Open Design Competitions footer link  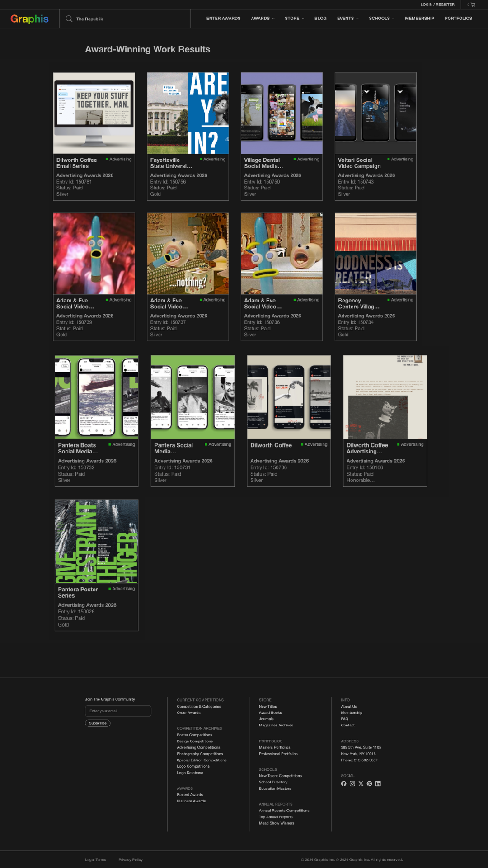195,741
